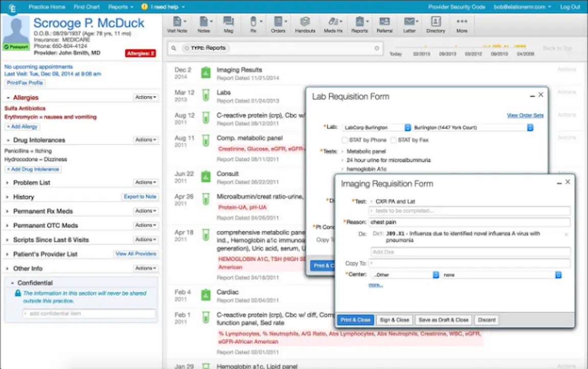Open the Orders tool
This screenshot has width=588, height=369.
pos(279,24)
